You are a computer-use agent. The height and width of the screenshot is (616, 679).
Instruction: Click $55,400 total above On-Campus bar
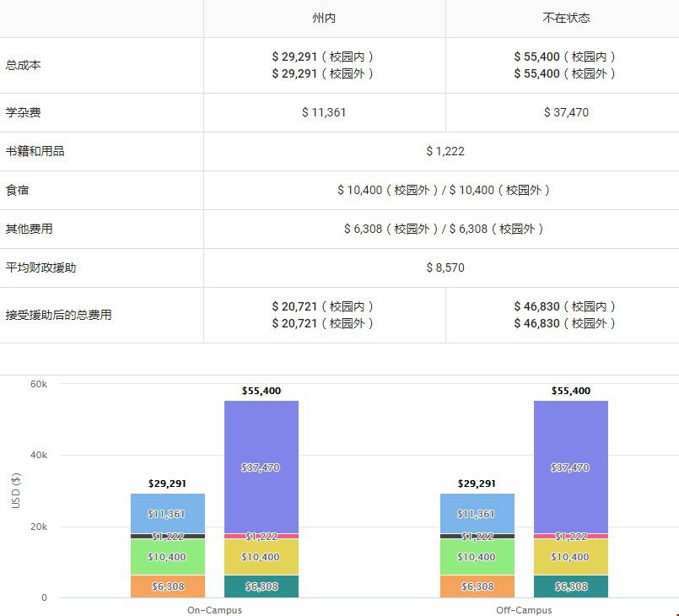(261, 391)
